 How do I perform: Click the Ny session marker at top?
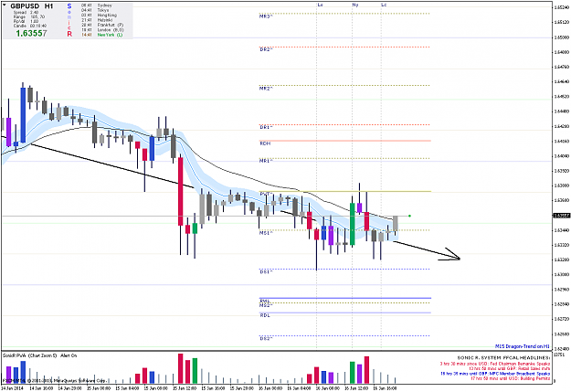pos(355,5)
